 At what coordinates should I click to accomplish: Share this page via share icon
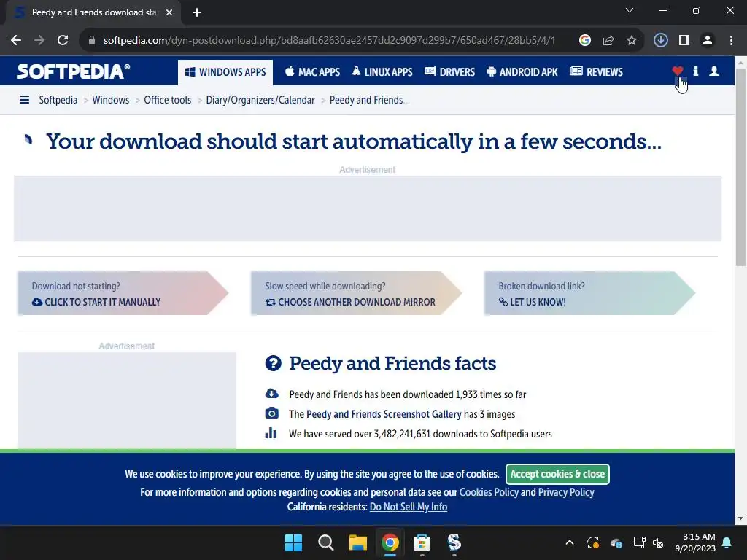click(608, 41)
